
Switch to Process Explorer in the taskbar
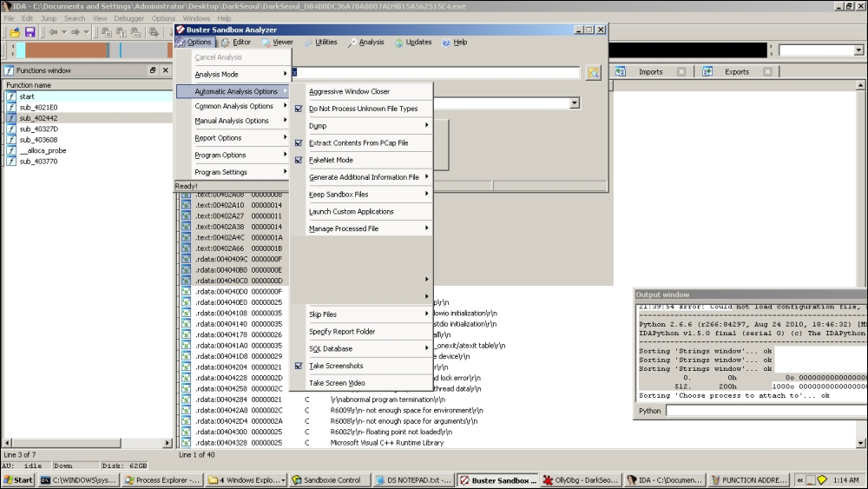click(163, 480)
